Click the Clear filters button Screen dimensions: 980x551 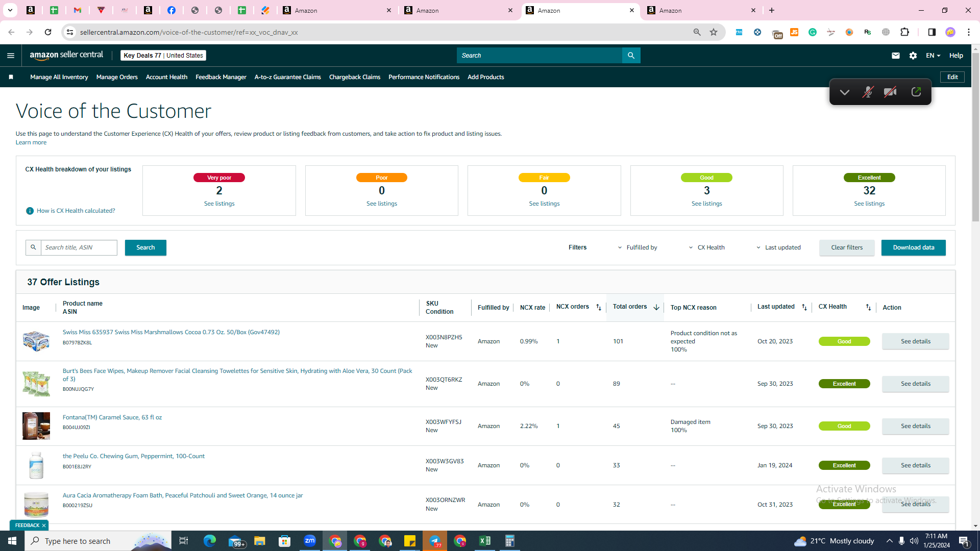click(x=847, y=247)
